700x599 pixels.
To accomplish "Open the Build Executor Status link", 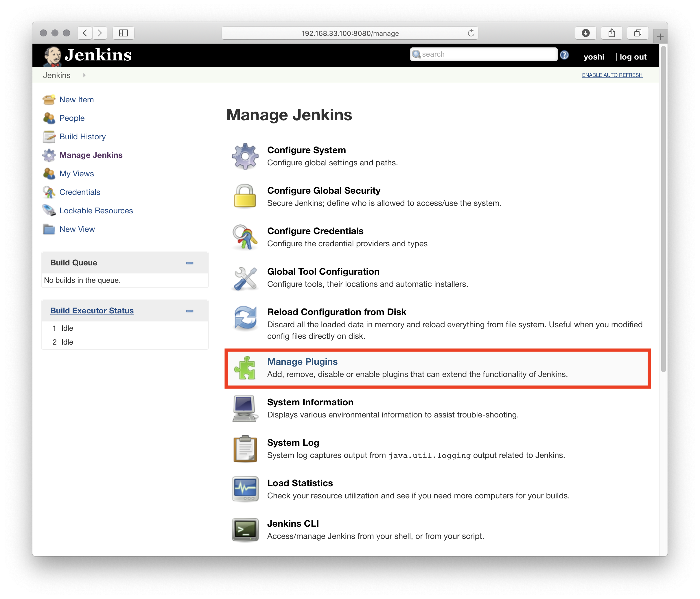I will point(92,311).
